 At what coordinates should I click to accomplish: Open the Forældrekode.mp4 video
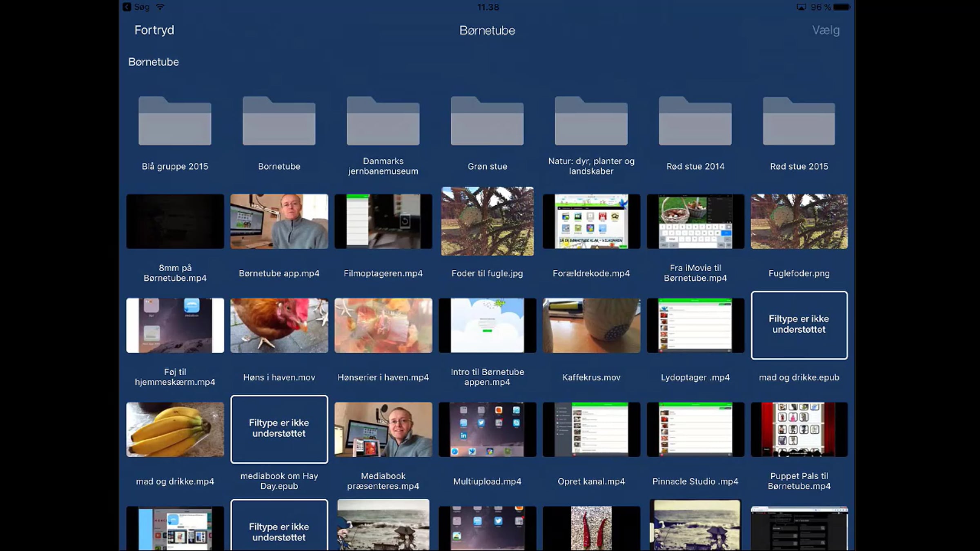[591, 221]
